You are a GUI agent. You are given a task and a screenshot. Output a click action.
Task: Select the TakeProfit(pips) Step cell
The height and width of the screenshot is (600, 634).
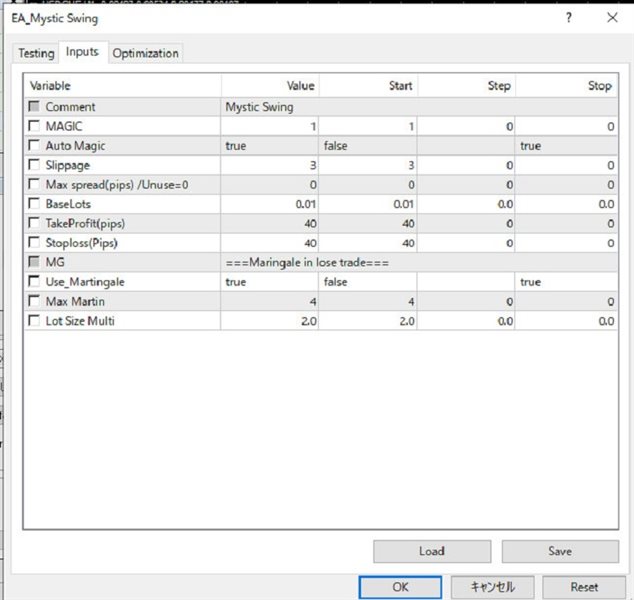tap(466, 223)
